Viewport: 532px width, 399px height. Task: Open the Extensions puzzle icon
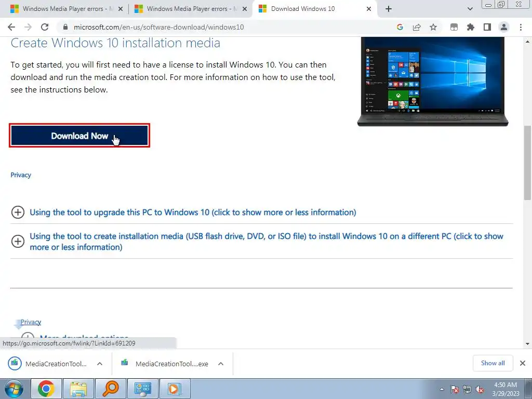[471, 27]
